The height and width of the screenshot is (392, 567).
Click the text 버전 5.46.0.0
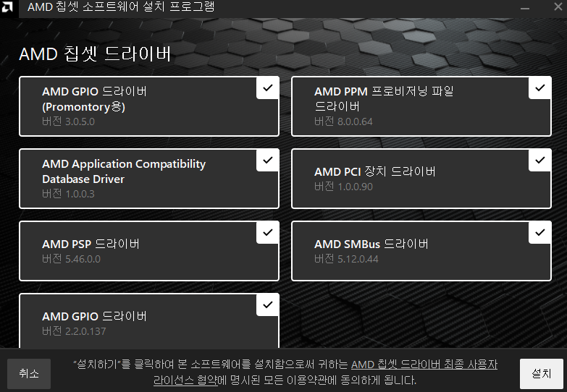pyautogui.click(x=71, y=259)
